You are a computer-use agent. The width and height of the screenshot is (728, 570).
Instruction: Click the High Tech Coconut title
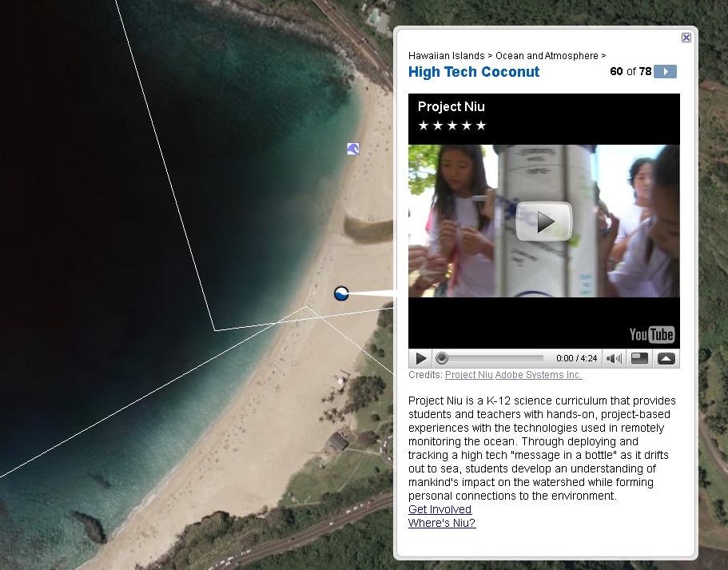474,72
